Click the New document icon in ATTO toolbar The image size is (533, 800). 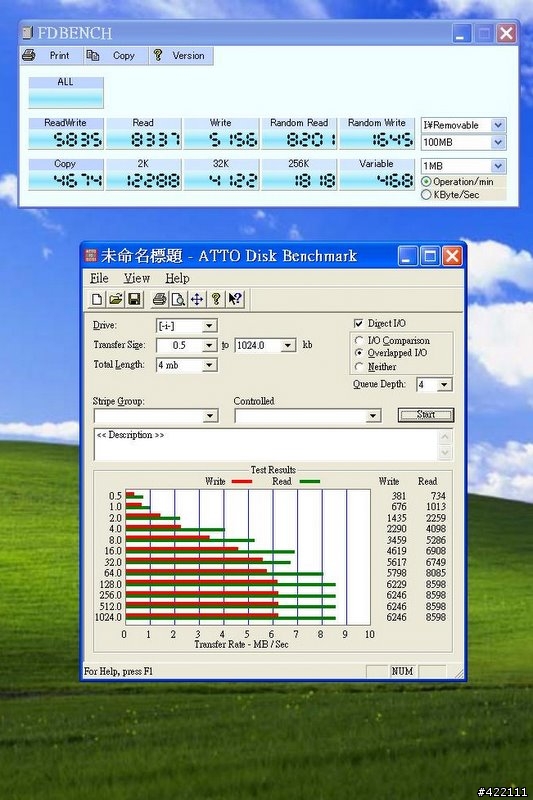click(96, 299)
